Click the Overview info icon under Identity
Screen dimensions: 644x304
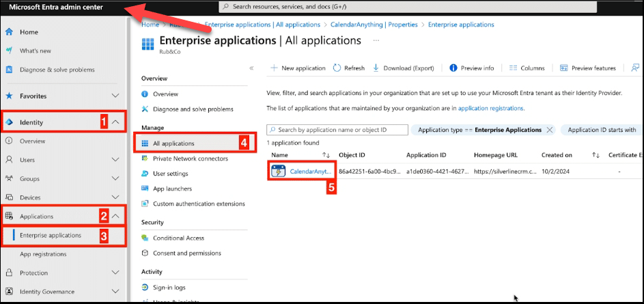pyautogui.click(x=10, y=141)
